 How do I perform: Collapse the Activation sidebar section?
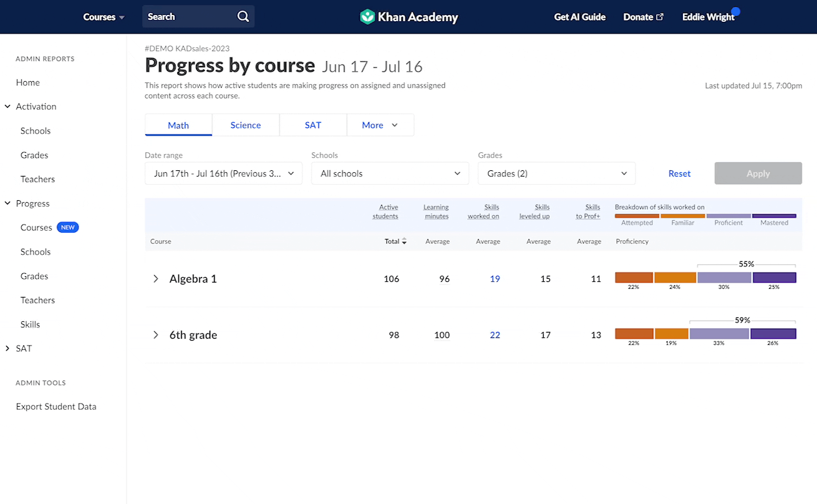coord(7,107)
